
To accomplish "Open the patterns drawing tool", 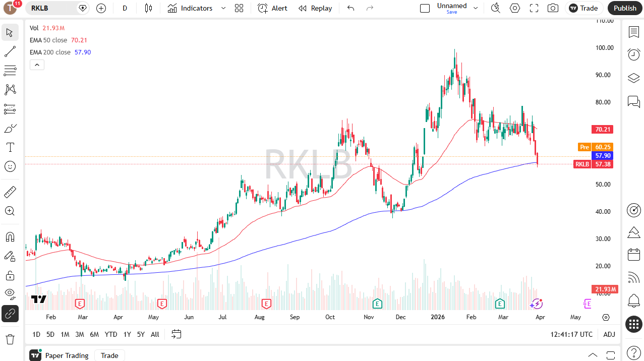I will [10, 90].
